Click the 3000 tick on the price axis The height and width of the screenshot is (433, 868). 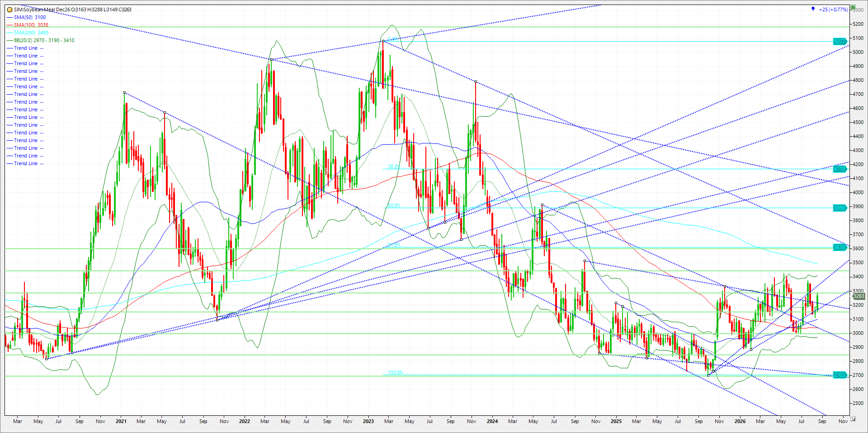[x=858, y=333]
